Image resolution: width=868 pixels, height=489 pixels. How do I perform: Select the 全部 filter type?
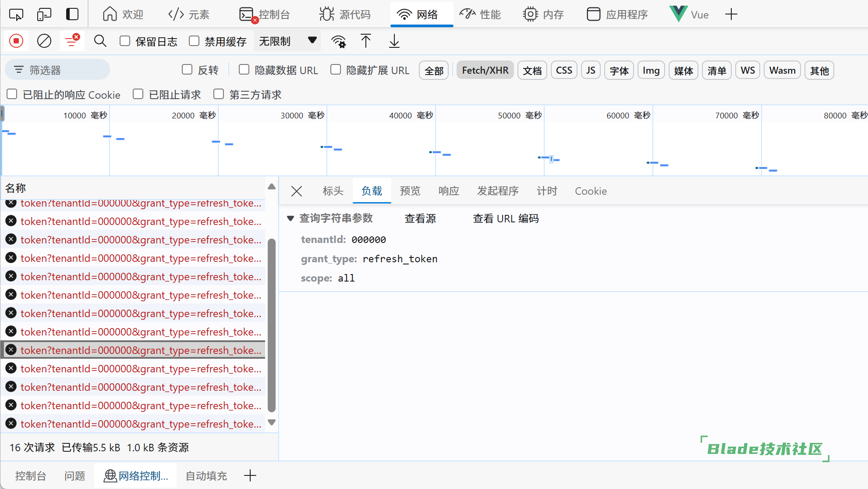[434, 71]
